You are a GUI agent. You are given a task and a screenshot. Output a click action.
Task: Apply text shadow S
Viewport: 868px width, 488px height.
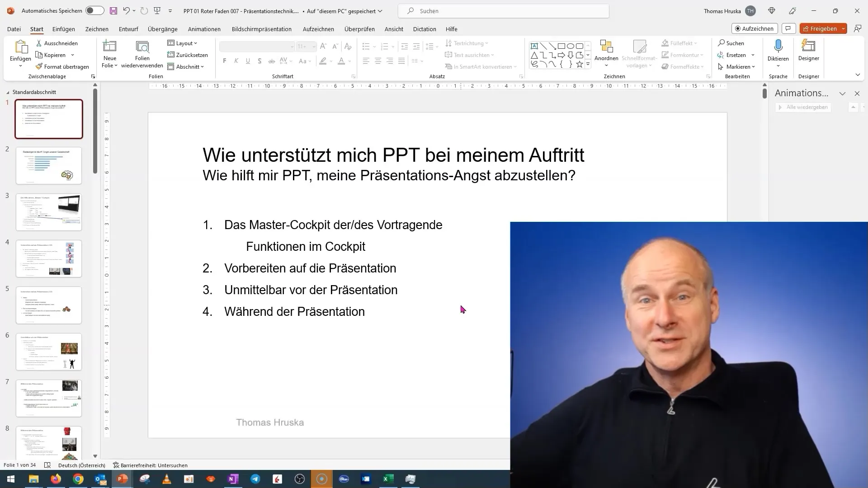259,61
